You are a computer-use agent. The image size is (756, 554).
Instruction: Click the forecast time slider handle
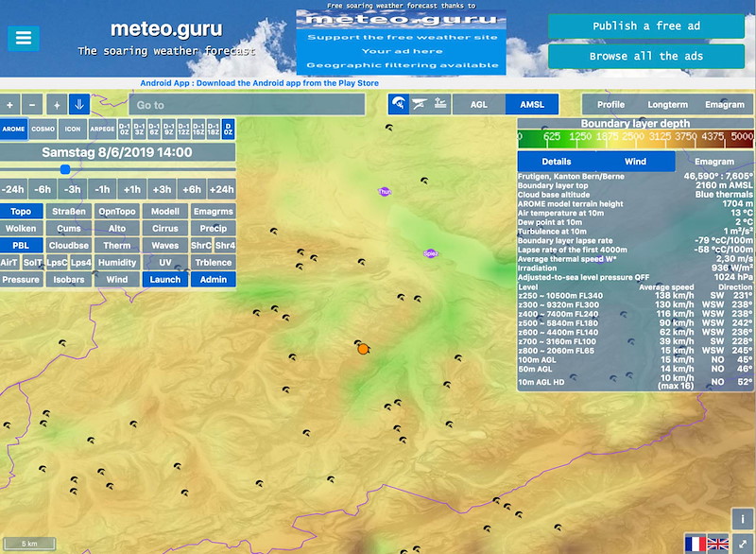coord(65,169)
